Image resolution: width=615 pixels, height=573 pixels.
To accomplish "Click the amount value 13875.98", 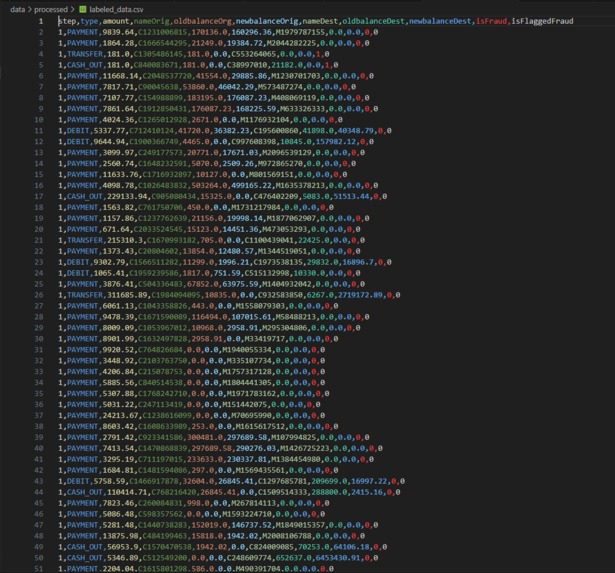I will pos(120,536).
